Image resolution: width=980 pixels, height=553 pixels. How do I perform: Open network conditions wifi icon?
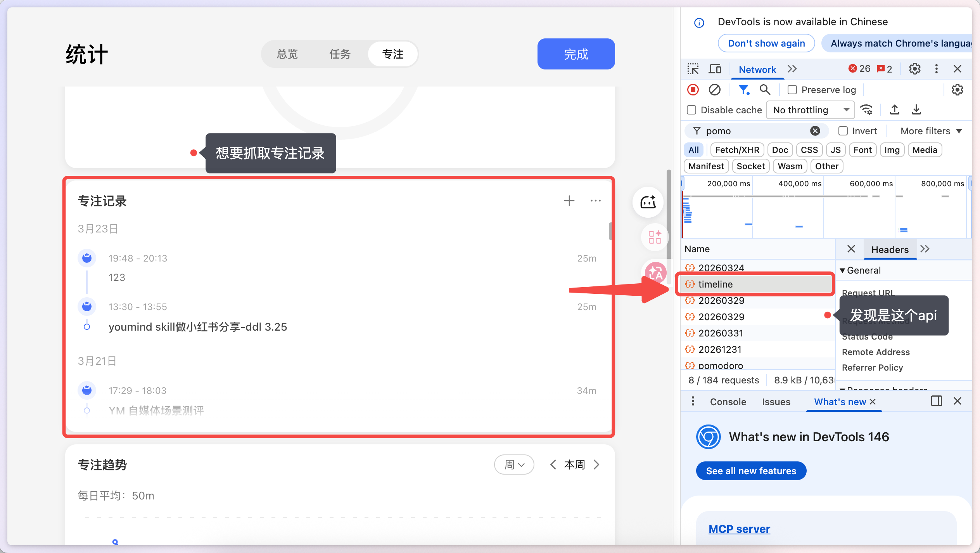point(866,110)
